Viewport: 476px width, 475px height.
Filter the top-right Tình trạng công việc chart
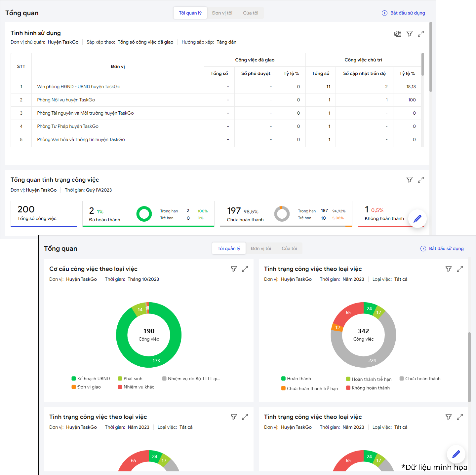tap(449, 269)
